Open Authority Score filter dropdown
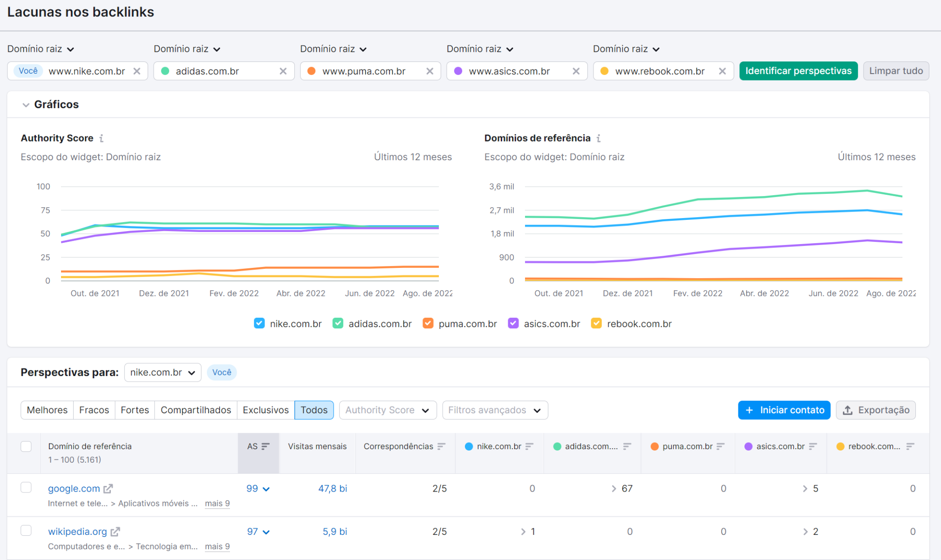 click(388, 410)
